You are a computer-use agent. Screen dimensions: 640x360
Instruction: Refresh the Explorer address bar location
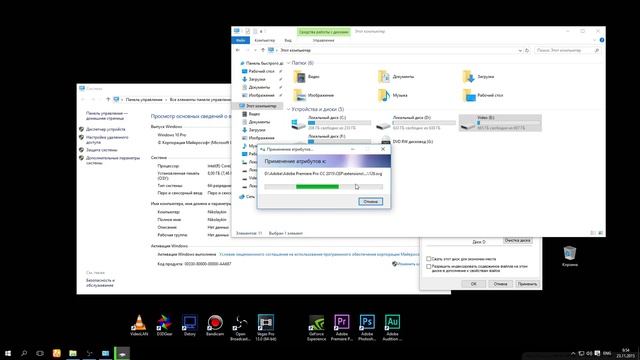pyautogui.click(x=527, y=50)
